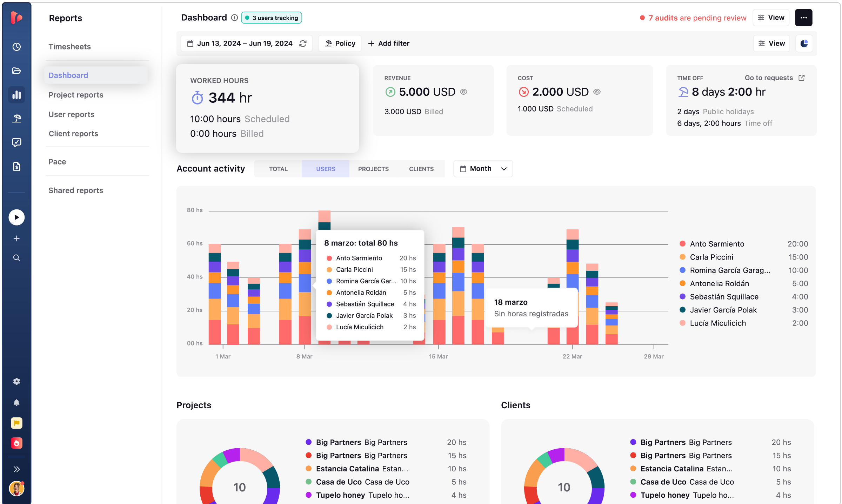
Task: Open the folder projects sidebar icon
Action: click(x=16, y=71)
